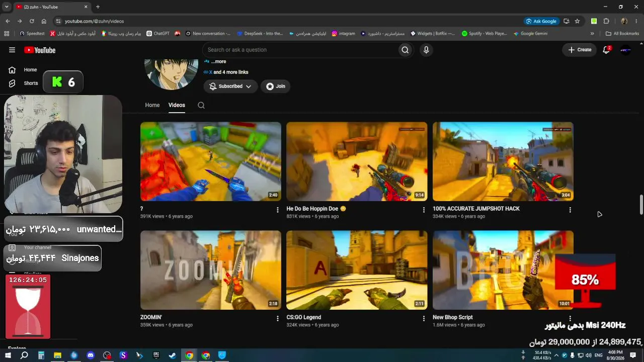Click the search magnifier button
The height and width of the screenshot is (362, 644).
405,50
